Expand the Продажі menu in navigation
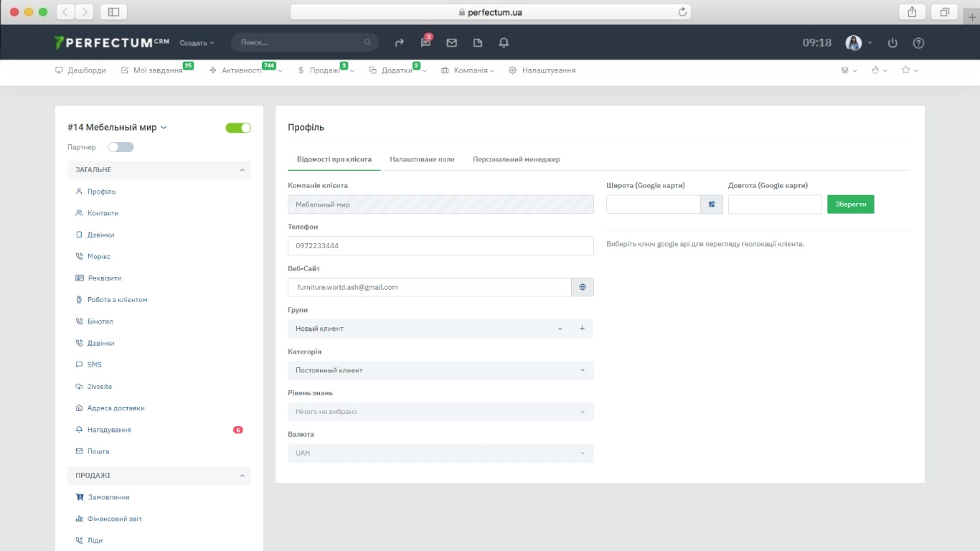Viewport: 980px width, 551px height. coord(325,70)
